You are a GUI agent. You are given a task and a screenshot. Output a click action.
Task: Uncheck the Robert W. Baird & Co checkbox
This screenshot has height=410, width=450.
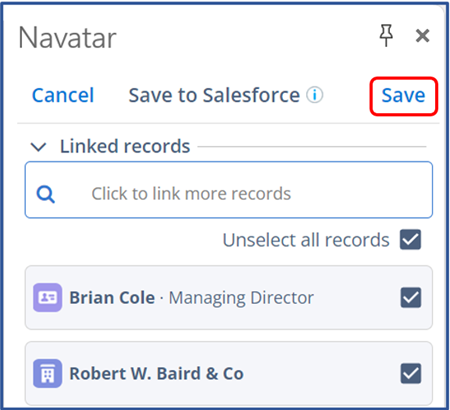click(410, 373)
